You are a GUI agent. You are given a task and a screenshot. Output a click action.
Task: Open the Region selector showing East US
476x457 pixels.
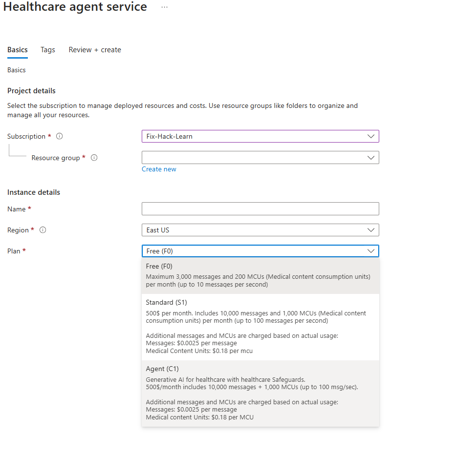click(x=254, y=230)
